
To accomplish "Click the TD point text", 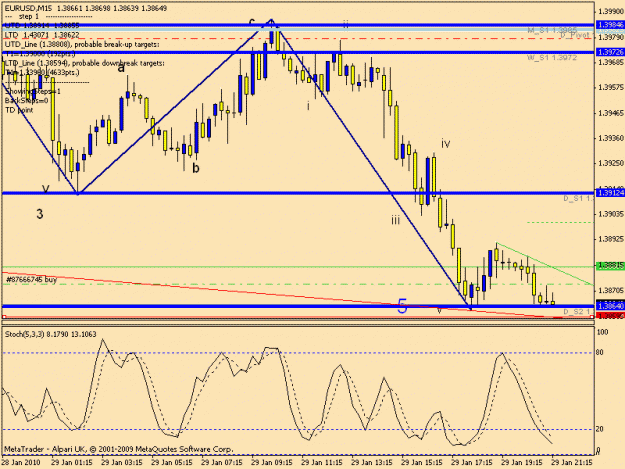I will [x=19, y=110].
